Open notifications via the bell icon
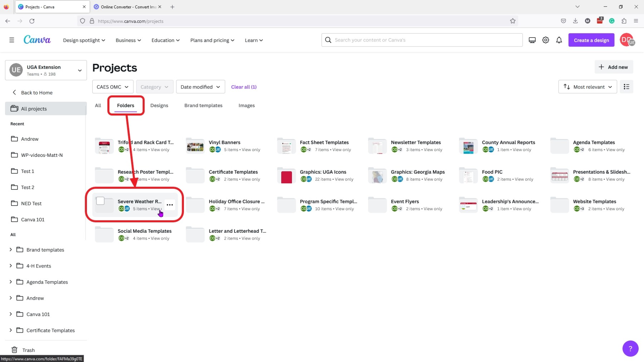 [x=559, y=40]
